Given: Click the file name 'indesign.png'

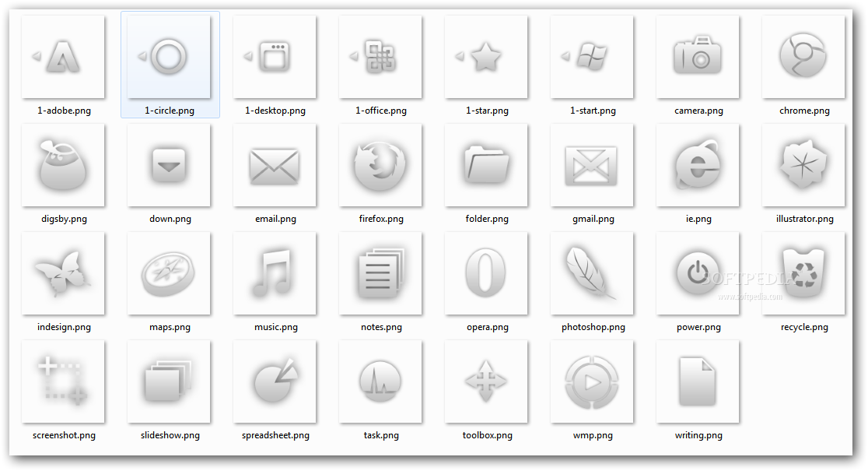Looking at the screenshot, I should click(65, 326).
